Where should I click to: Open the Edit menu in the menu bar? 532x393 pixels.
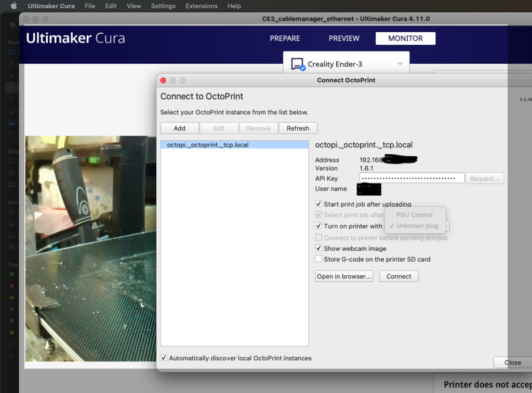111,6
